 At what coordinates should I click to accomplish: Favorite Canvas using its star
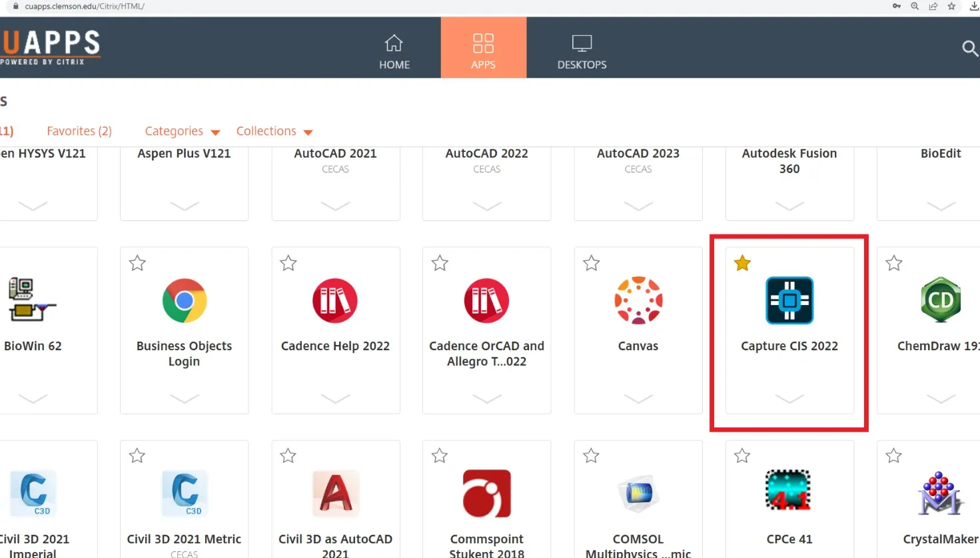pyautogui.click(x=591, y=264)
